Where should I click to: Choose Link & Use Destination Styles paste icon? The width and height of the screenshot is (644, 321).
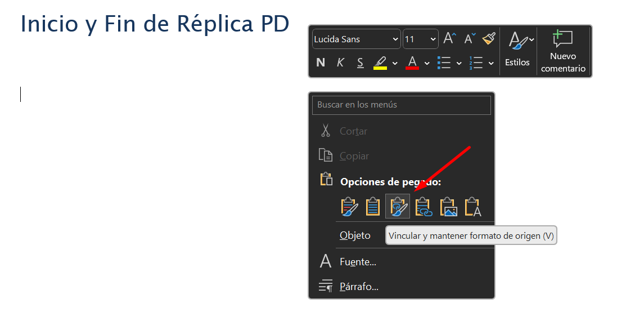click(x=423, y=207)
